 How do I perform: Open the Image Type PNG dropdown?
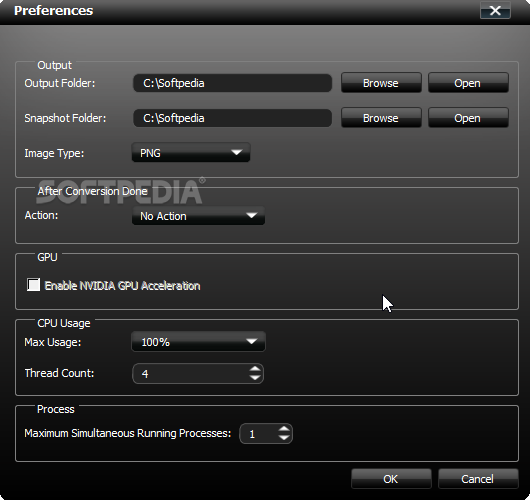point(191,153)
